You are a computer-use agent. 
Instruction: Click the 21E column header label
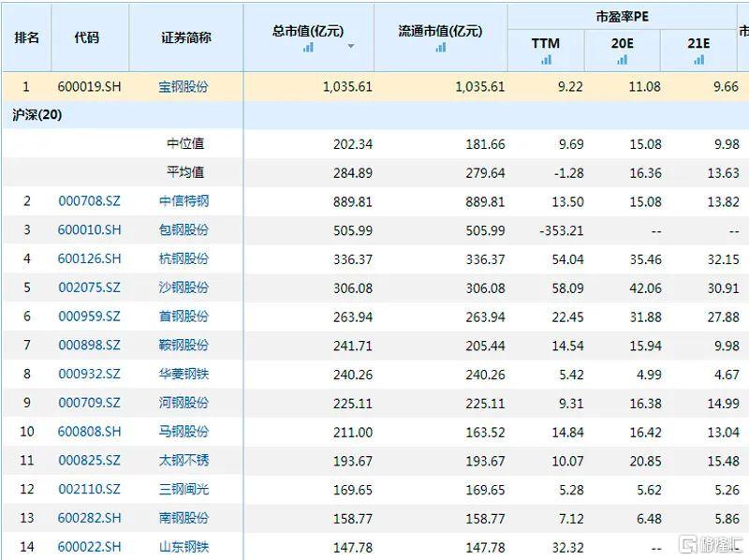(698, 43)
